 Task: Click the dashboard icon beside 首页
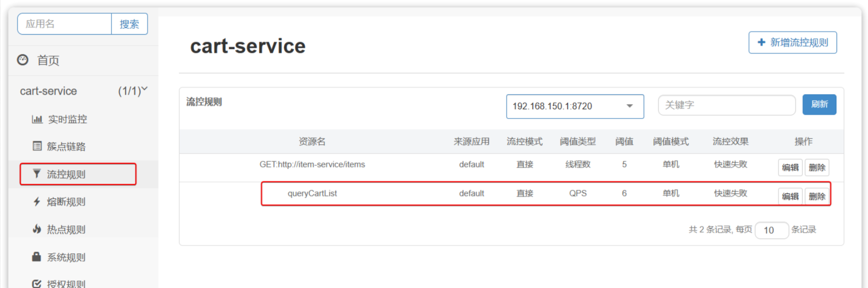point(23,60)
